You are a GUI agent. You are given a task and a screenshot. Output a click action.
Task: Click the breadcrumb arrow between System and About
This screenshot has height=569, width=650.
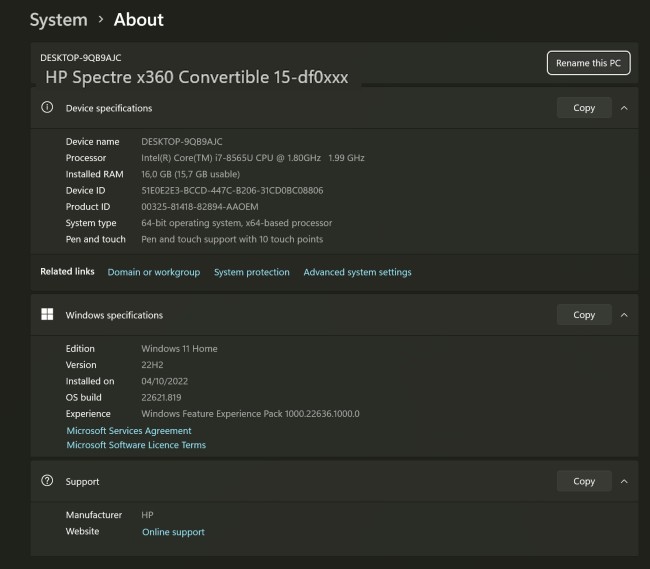pos(99,20)
